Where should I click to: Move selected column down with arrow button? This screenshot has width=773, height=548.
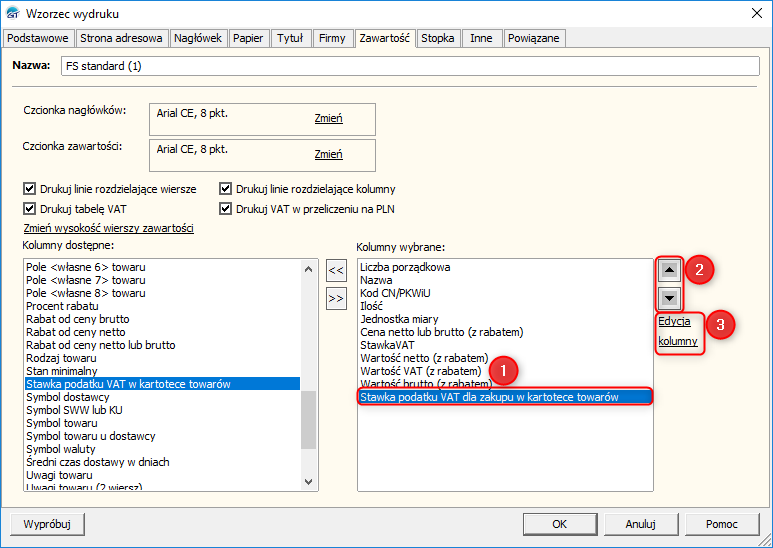tap(669, 298)
